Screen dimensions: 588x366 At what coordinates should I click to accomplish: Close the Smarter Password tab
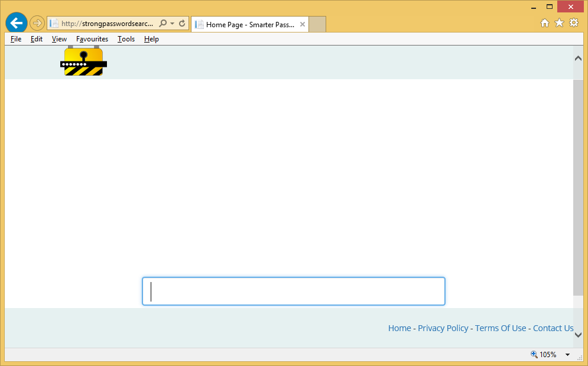[303, 24]
